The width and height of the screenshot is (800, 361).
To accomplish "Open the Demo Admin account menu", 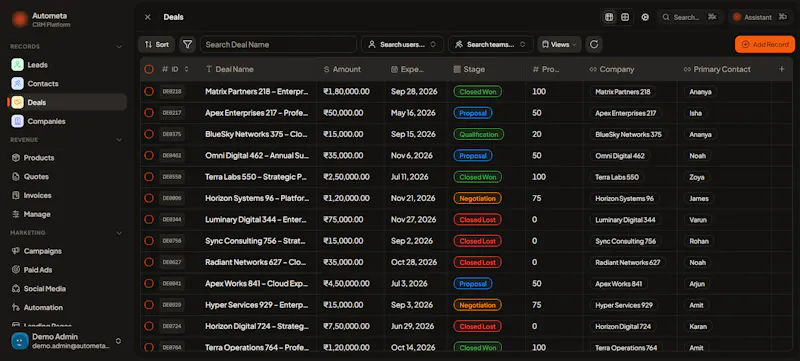I will [67, 341].
